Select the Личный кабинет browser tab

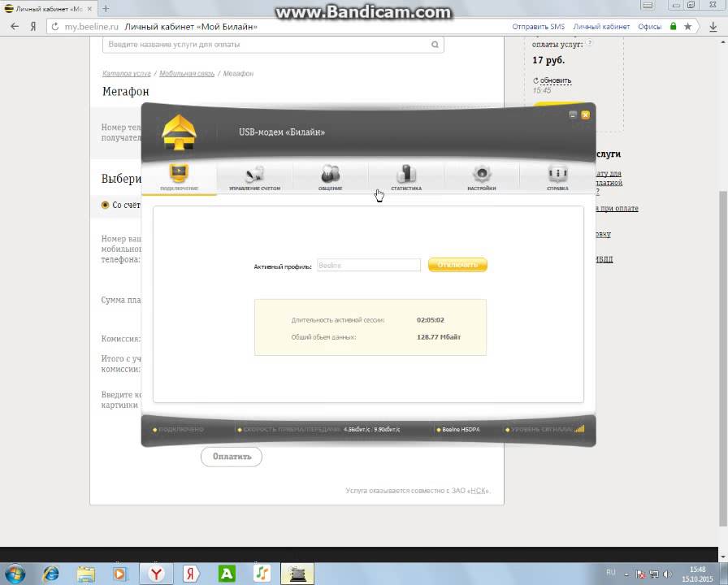(48, 9)
